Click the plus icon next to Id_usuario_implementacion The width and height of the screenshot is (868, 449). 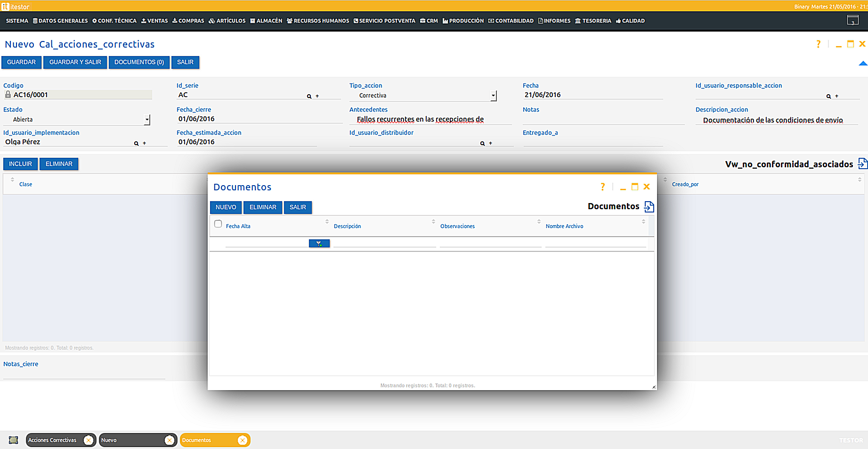[145, 143]
